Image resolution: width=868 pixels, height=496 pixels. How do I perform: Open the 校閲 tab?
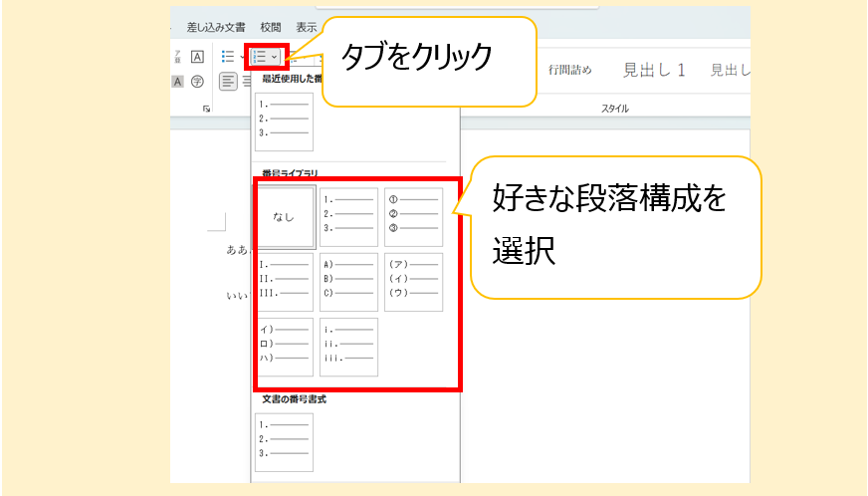(x=270, y=27)
